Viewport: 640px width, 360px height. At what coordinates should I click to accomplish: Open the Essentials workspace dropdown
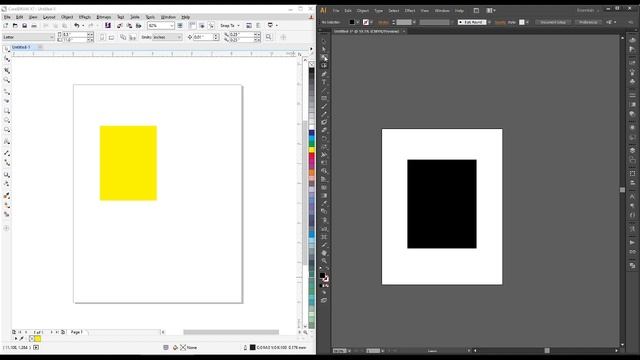pyautogui.click(x=588, y=10)
